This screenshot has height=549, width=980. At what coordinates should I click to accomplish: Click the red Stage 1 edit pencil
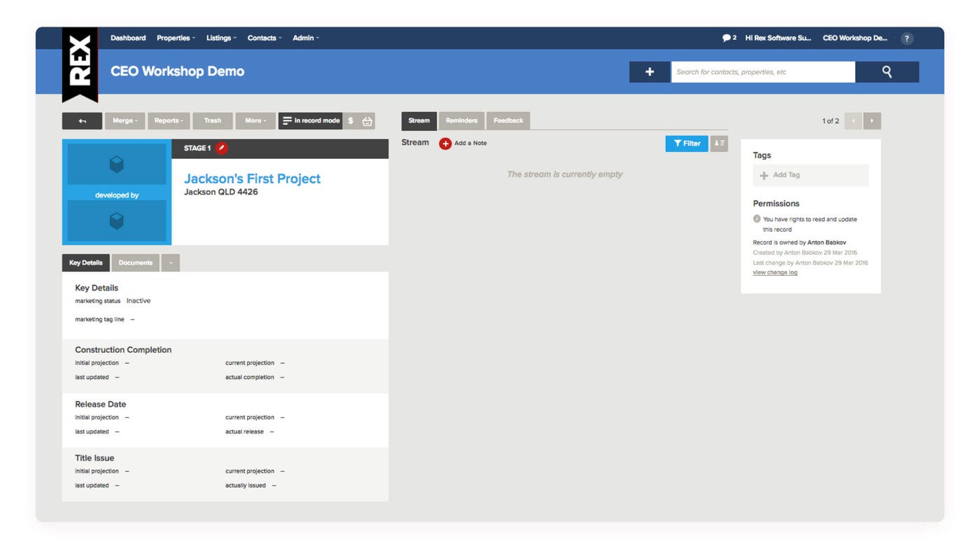click(221, 148)
